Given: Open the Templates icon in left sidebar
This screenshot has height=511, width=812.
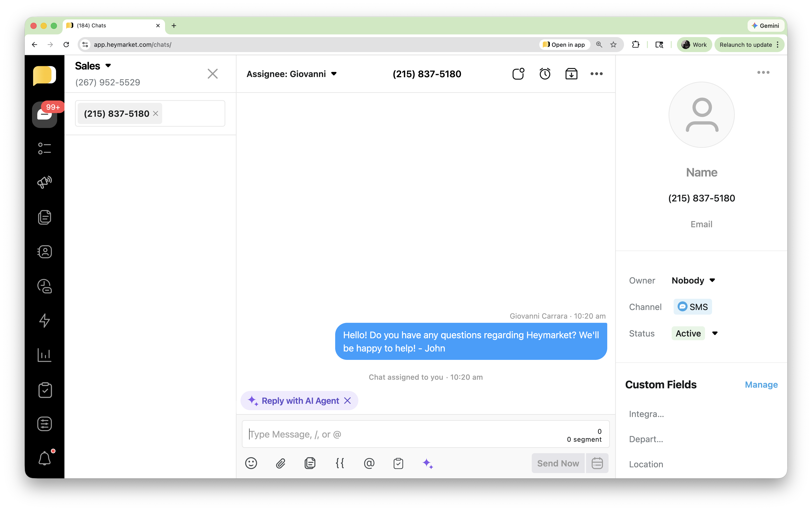Looking at the screenshot, I should [45, 217].
